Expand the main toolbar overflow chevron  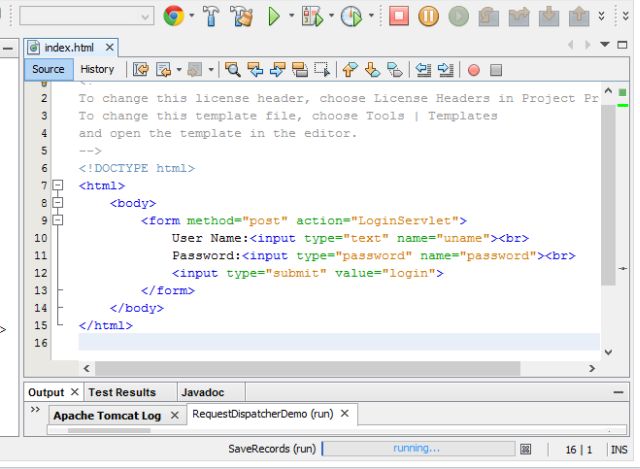pos(601,16)
